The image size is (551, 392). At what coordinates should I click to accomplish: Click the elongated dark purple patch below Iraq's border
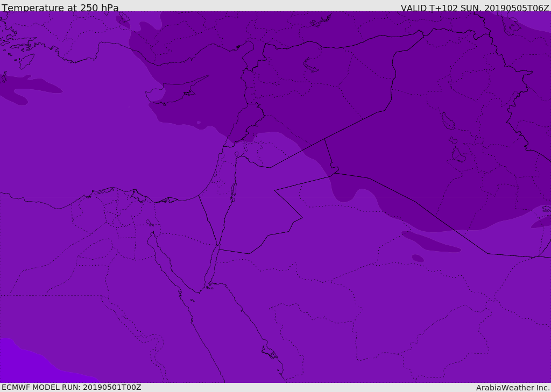tap(430, 242)
